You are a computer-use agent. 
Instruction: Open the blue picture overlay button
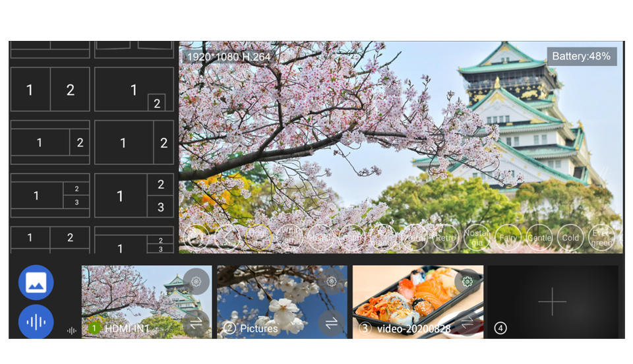point(36,282)
